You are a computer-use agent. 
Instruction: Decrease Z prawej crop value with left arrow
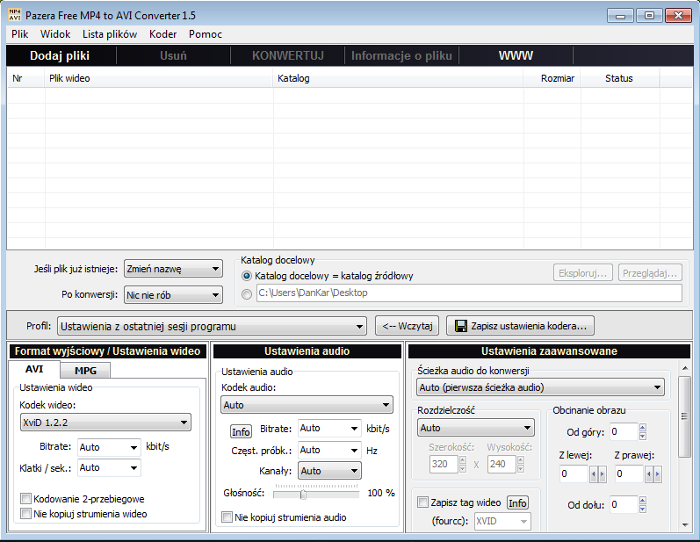click(649, 474)
